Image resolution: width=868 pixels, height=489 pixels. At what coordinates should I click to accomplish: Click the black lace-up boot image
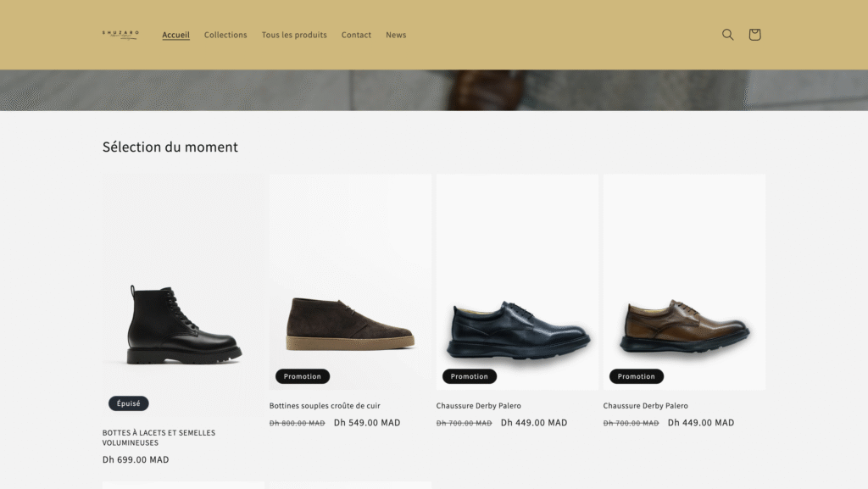[x=184, y=325]
